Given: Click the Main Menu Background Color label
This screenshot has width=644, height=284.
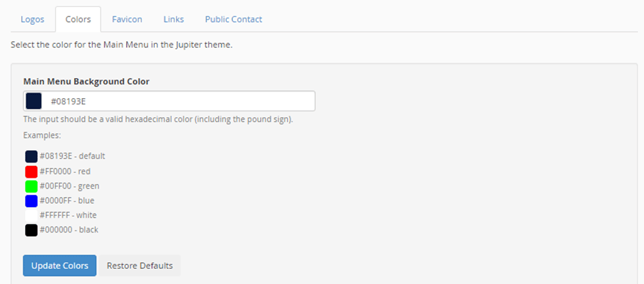Looking at the screenshot, I should tap(86, 82).
